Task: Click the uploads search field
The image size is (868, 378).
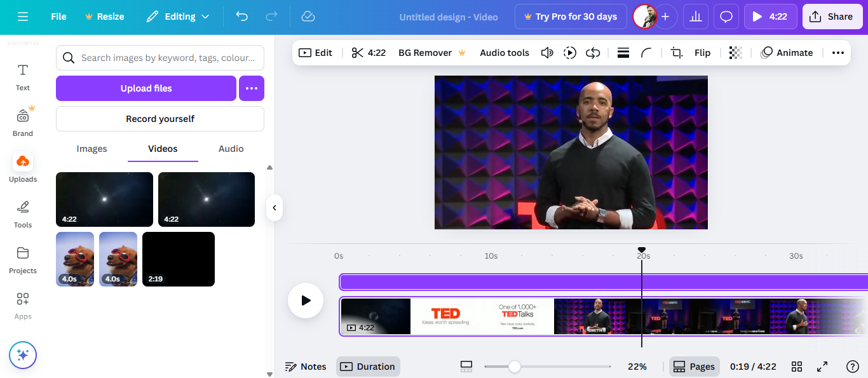Action: tap(160, 58)
